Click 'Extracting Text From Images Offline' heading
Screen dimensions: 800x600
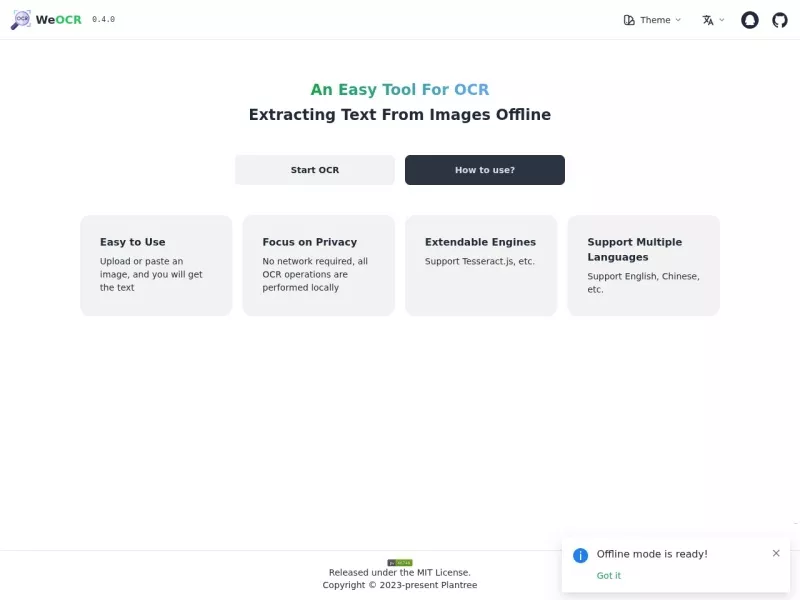click(400, 114)
